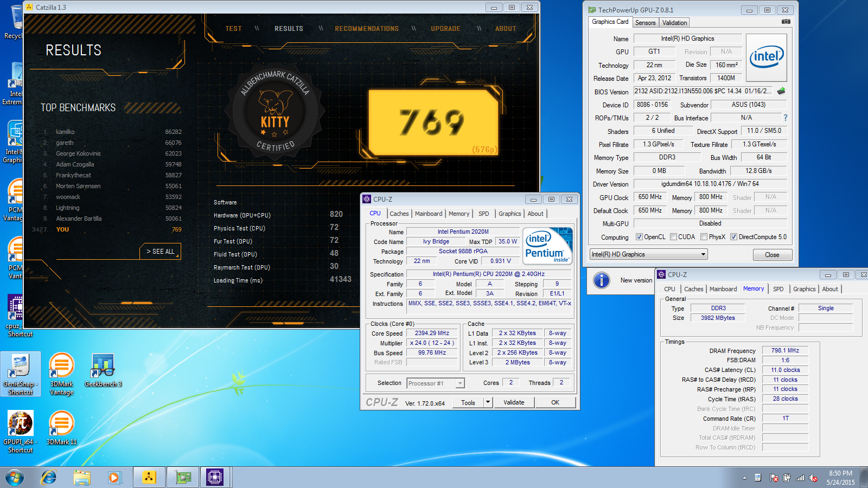Switch to Catzilla app in taskbar
The image size is (868, 488).
(149, 478)
